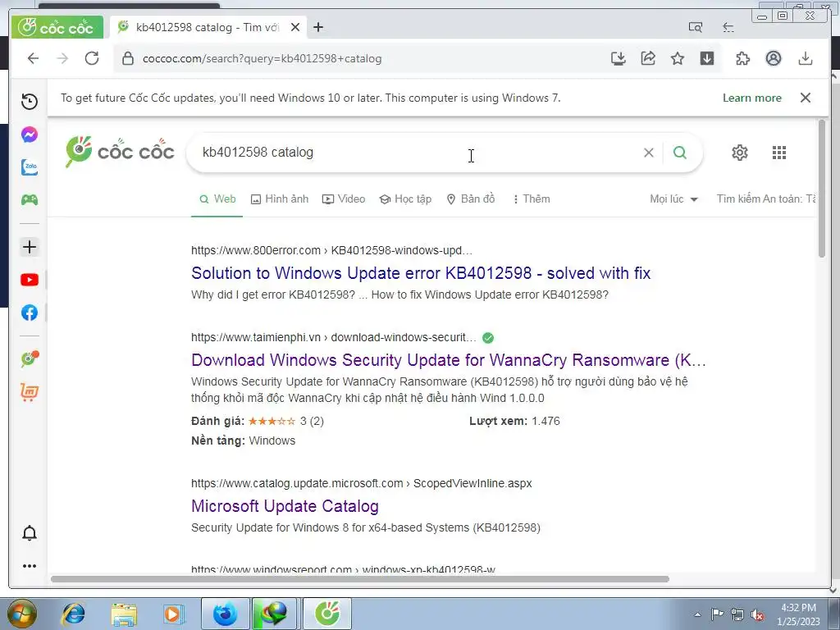Switch to Học tập results tab
This screenshot has height=630, width=840.
click(x=405, y=199)
